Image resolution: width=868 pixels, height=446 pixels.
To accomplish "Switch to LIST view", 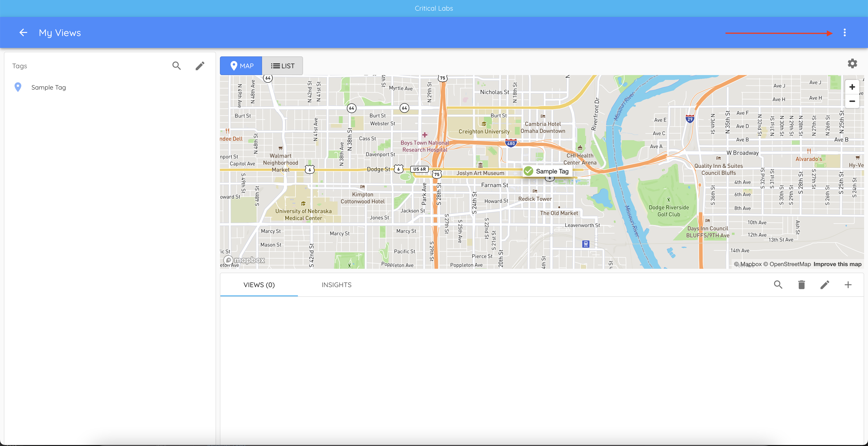I will click(x=282, y=66).
